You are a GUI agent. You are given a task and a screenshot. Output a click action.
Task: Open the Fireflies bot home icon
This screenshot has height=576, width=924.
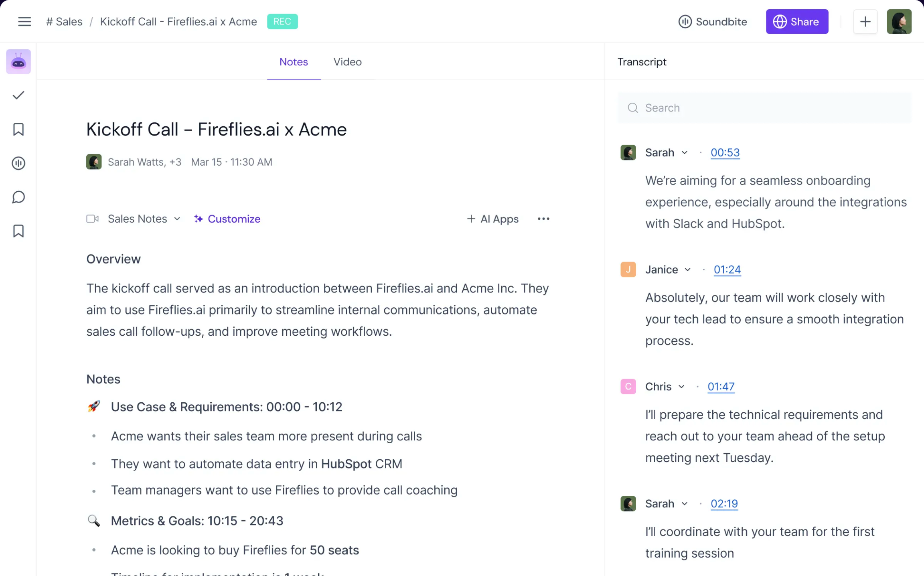(x=18, y=61)
